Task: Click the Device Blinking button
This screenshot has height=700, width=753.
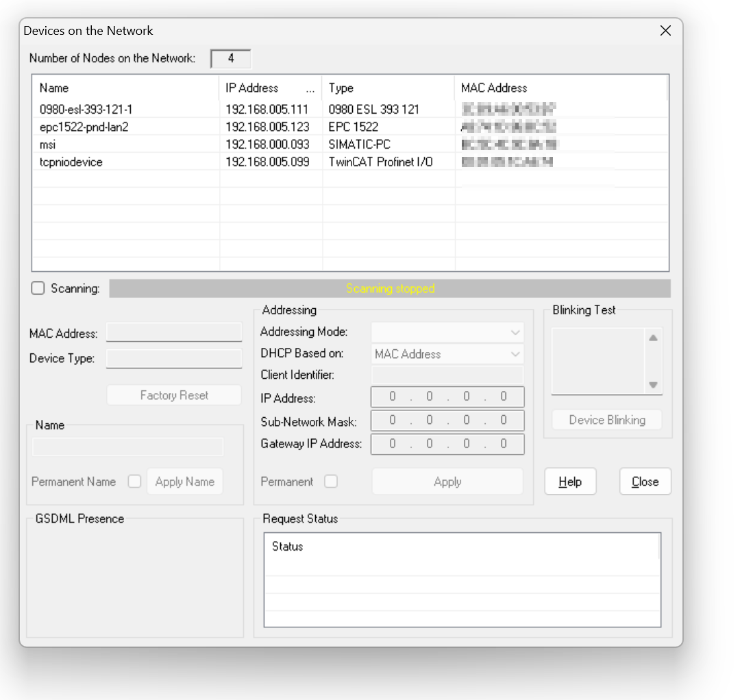Action: pyautogui.click(x=607, y=420)
